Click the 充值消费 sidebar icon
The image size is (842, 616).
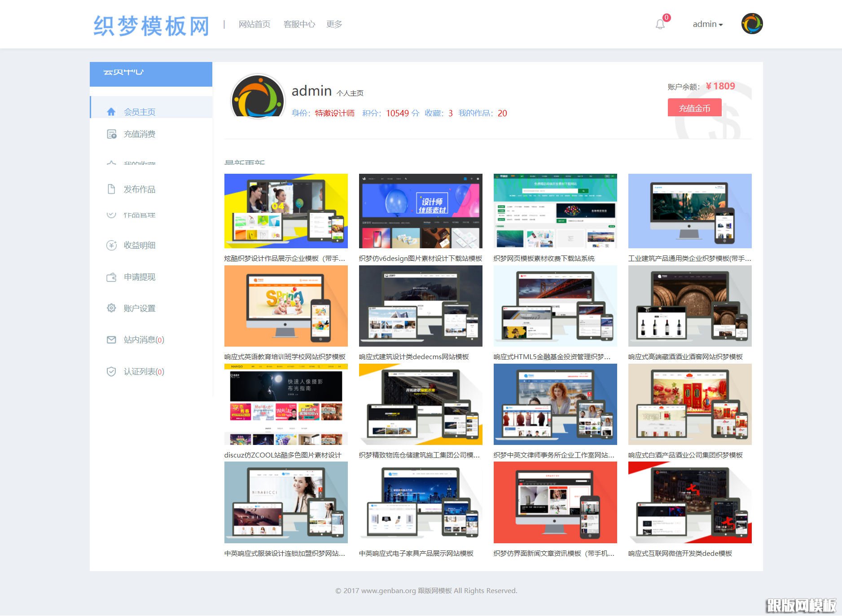111,134
